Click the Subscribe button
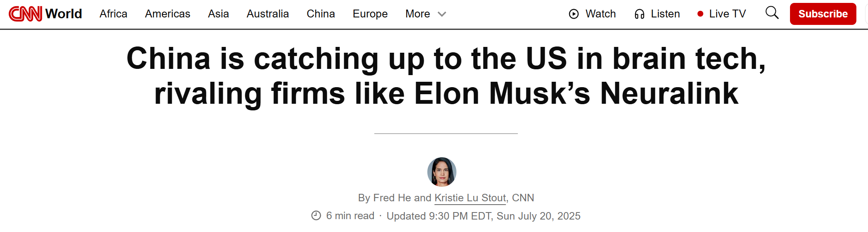The height and width of the screenshot is (232, 868). pos(823,14)
